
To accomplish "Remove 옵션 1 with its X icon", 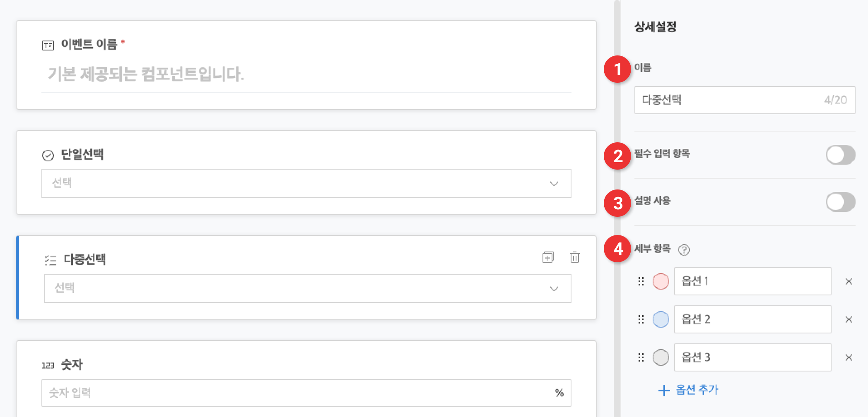I will tap(849, 281).
